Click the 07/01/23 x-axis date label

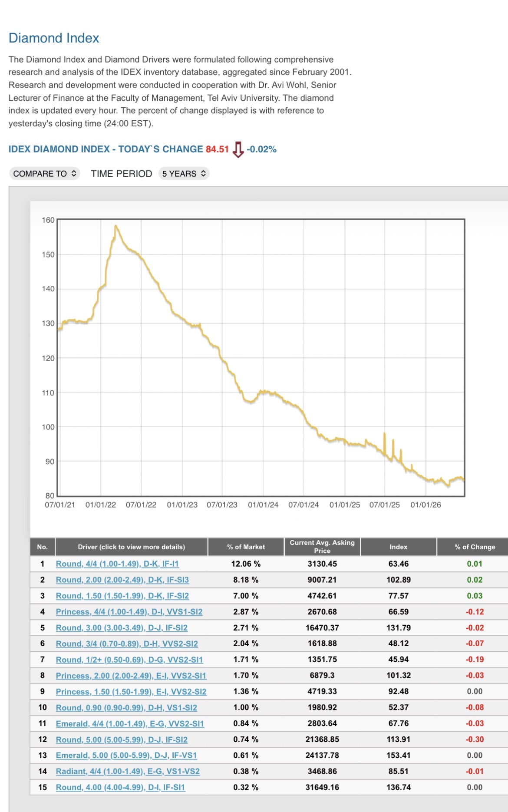(222, 505)
